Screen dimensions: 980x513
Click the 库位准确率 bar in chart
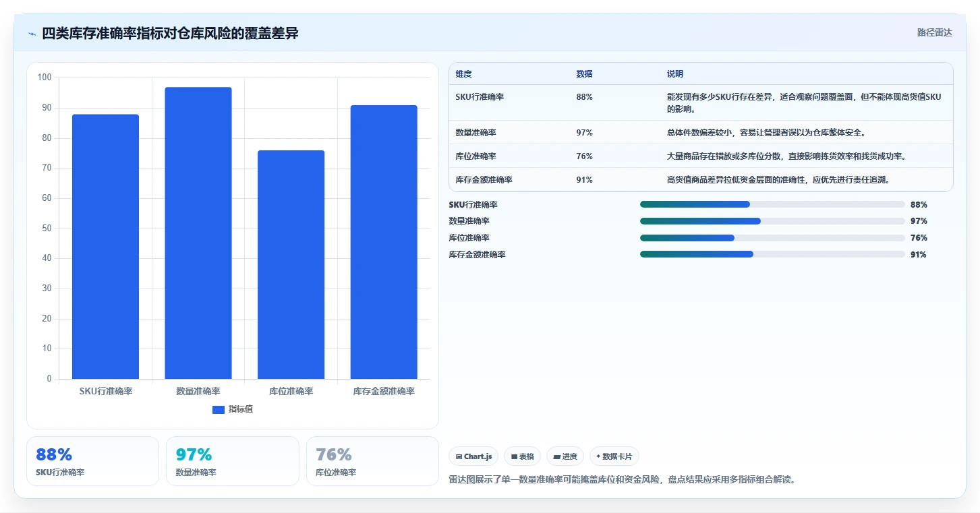tap(291, 264)
